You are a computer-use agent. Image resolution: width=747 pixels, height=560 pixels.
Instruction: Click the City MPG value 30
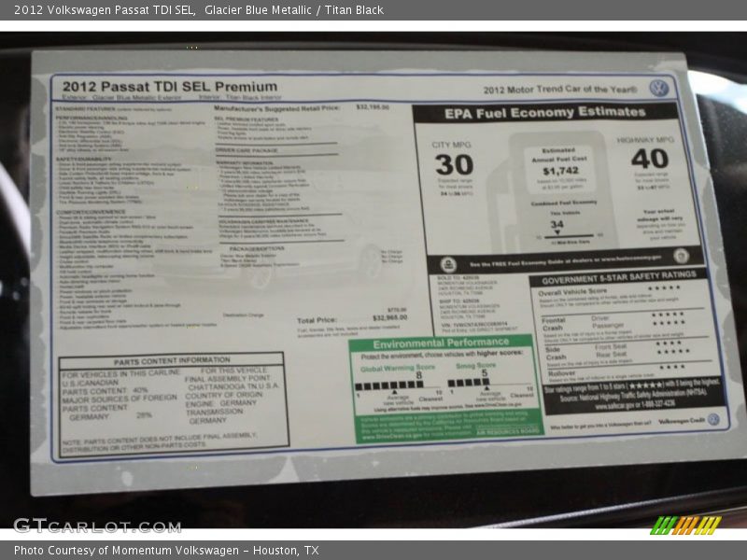pyautogui.click(x=454, y=165)
